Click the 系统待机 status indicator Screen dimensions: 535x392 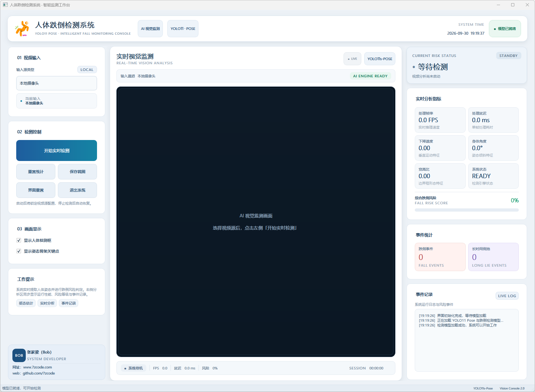(x=134, y=368)
